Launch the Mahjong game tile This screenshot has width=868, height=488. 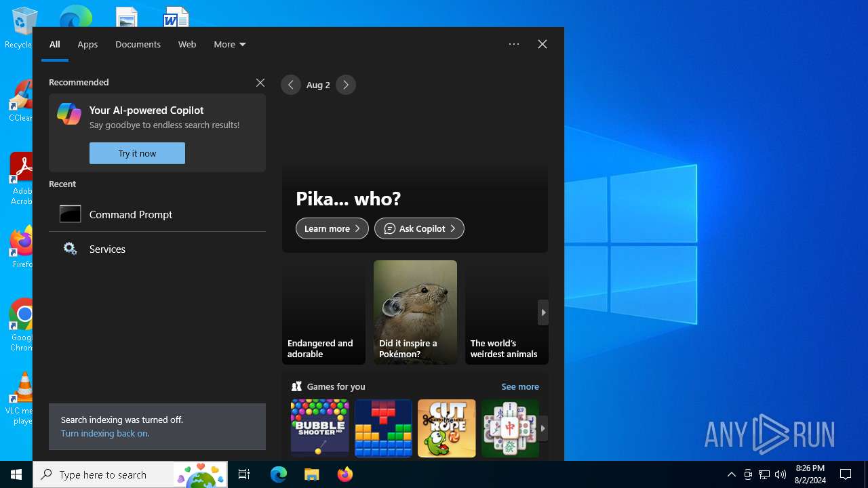(510, 428)
